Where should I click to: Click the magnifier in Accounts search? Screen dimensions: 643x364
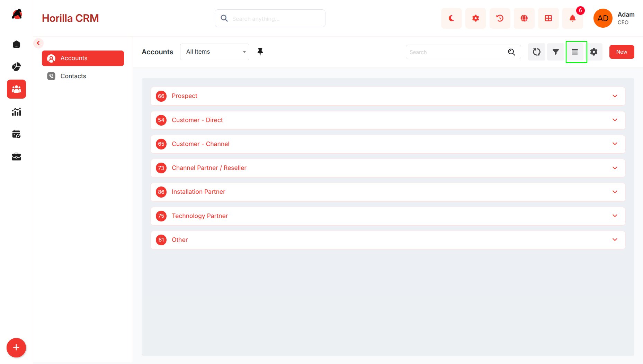click(x=511, y=52)
